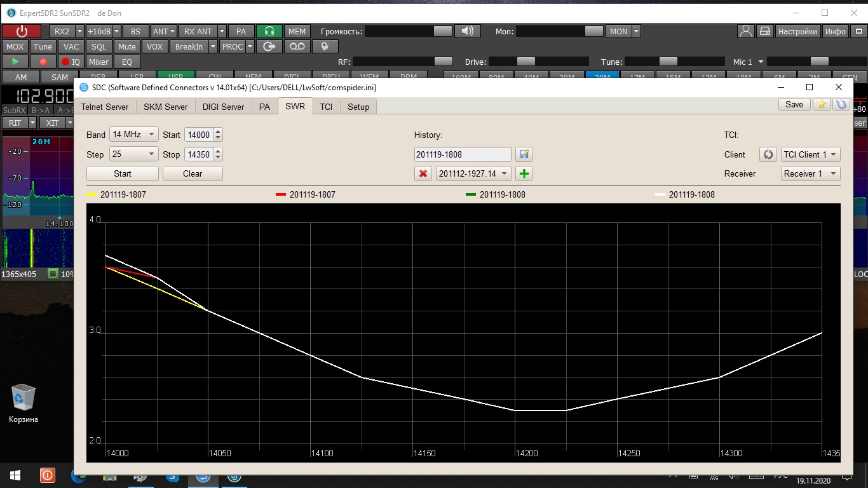
Task: Click the microphone icon in ExpertSDR2 toolbar
Action: 325,46
